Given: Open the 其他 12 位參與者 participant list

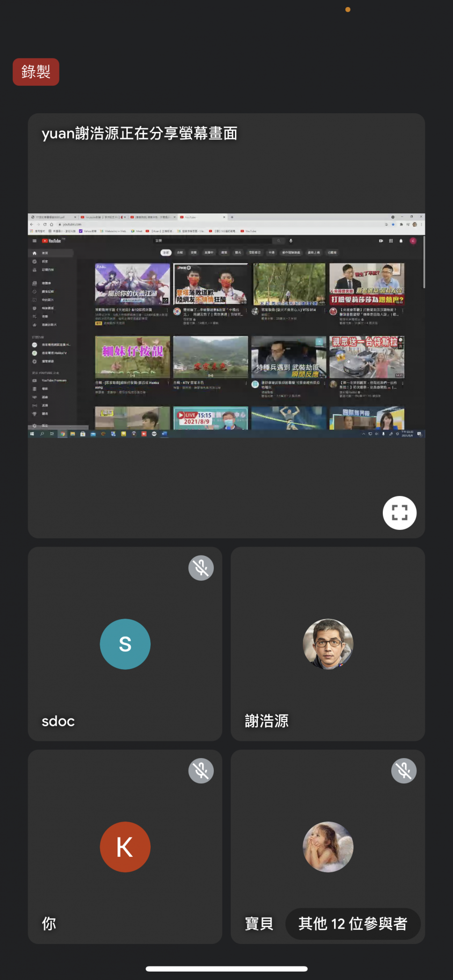Looking at the screenshot, I should tap(352, 924).
